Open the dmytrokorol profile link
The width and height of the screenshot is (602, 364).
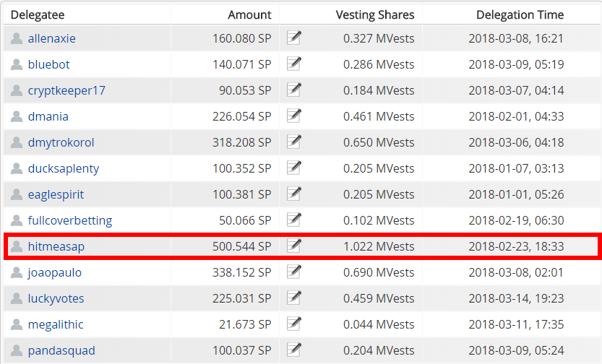61,142
